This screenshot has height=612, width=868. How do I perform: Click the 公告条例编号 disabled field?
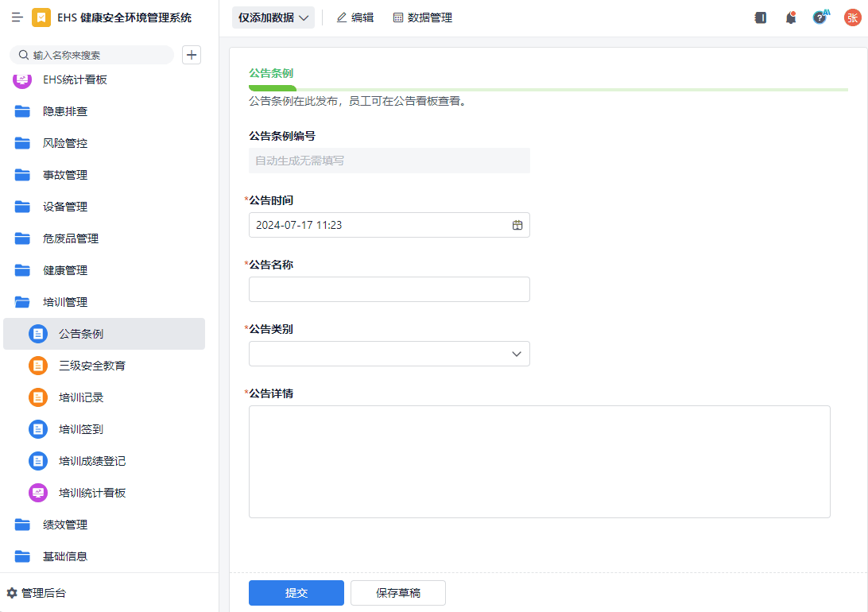coord(389,161)
